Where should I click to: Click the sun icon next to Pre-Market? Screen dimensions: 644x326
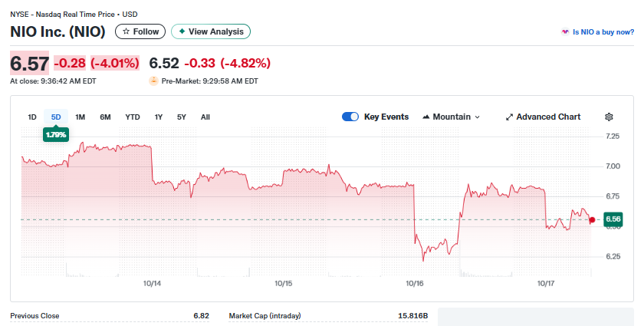tap(153, 81)
